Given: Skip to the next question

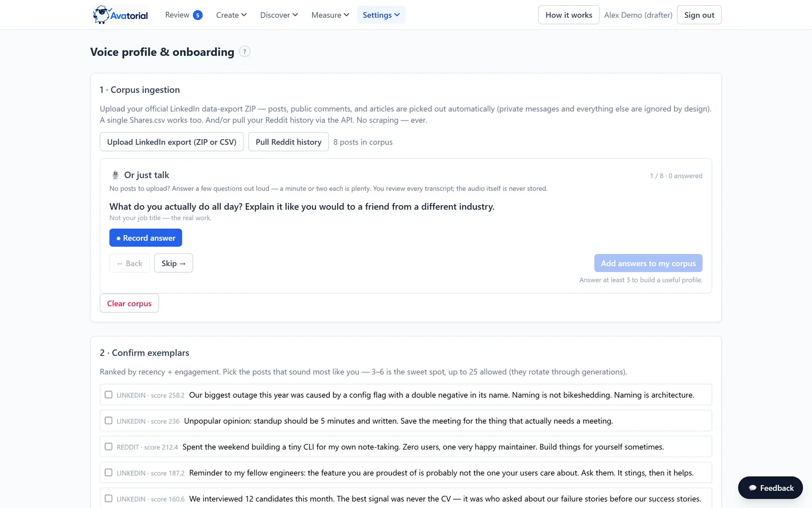Looking at the screenshot, I should [174, 263].
